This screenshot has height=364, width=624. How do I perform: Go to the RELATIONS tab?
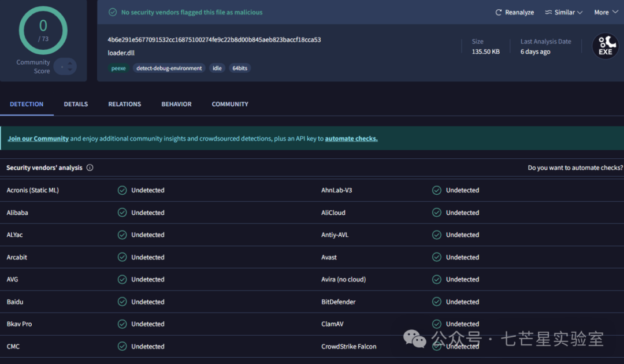pos(125,104)
